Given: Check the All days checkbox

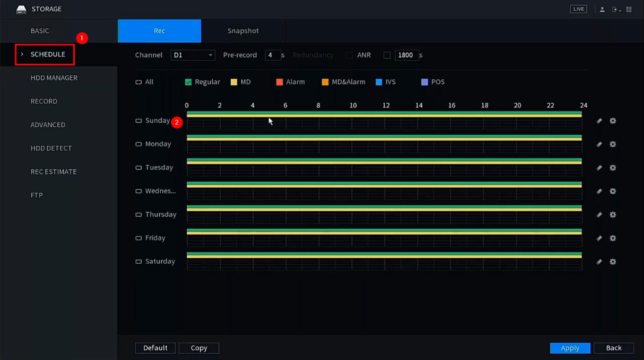Looking at the screenshot, I should point(138,82).
